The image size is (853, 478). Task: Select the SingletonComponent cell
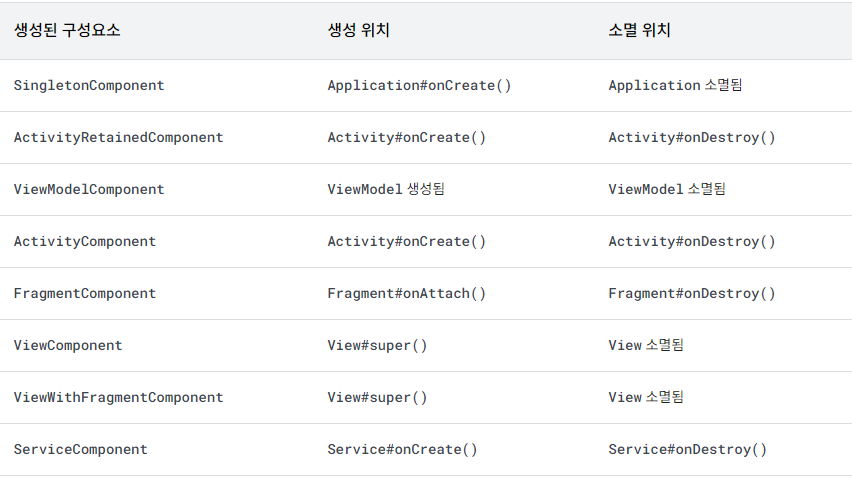(89, 85)
